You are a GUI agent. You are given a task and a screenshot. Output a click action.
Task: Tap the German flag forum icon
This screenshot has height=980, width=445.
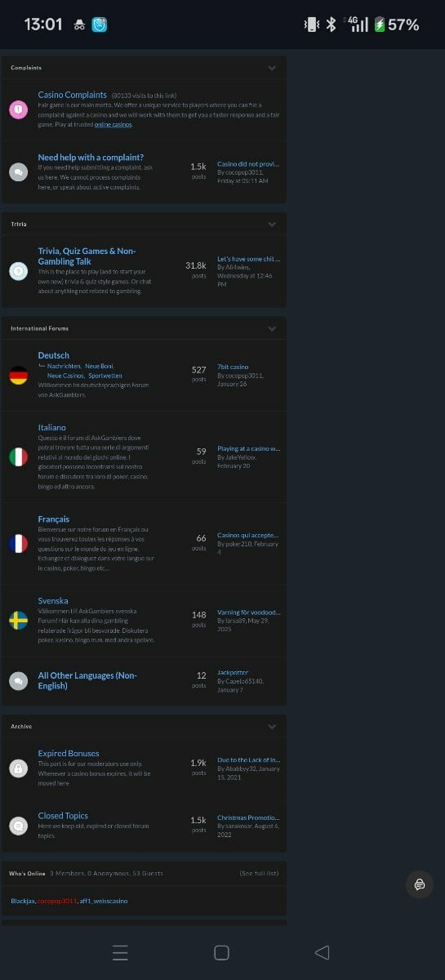pyautogui.click(x=18, y=376)
